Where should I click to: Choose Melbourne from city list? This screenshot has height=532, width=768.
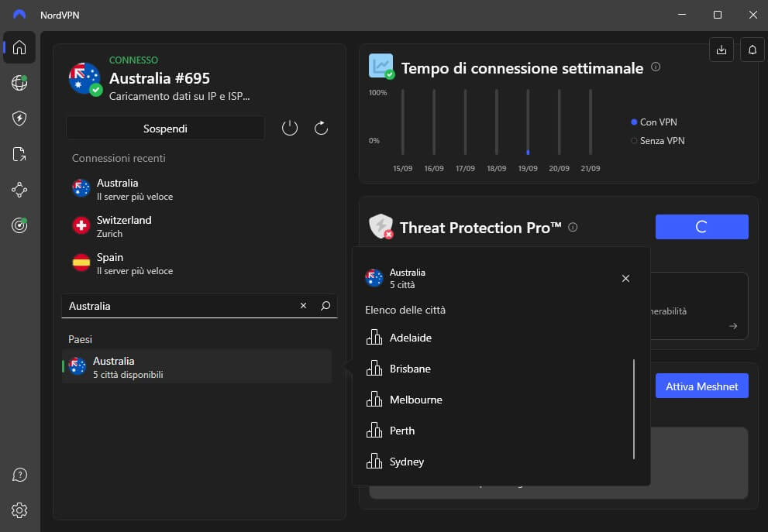pos(496,400)
